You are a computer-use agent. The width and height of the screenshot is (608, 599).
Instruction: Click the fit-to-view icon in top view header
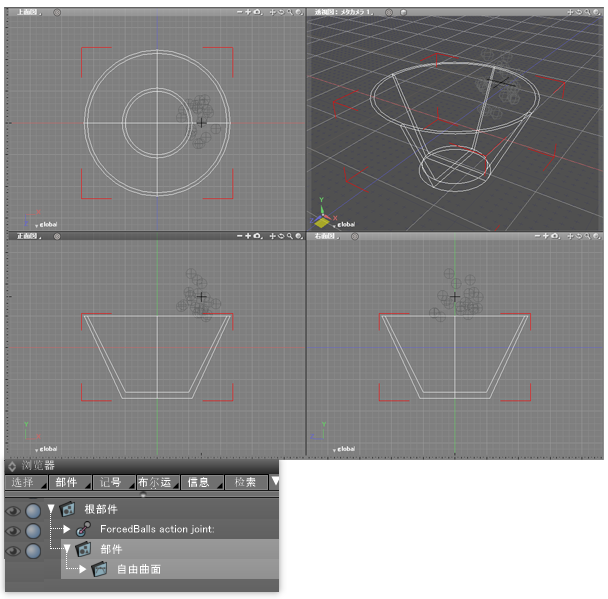257,12
